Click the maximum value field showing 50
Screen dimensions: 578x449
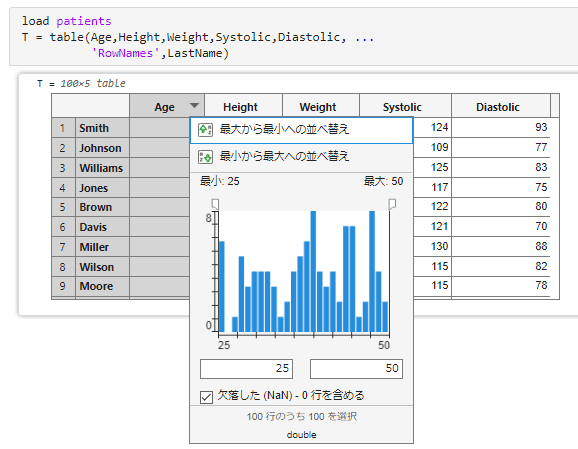point(356,369)
